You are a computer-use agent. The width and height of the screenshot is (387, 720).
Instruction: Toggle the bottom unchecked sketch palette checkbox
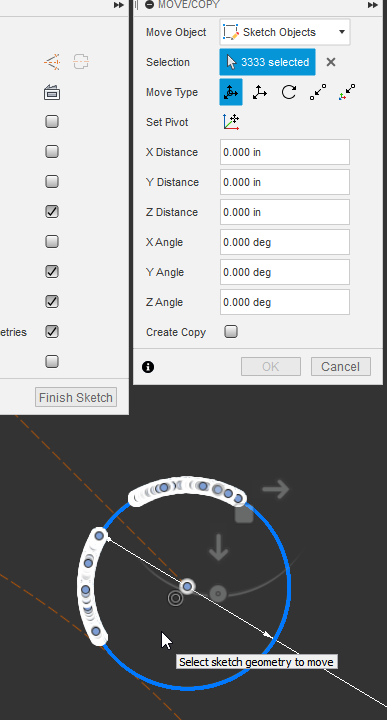click(52, 361)
